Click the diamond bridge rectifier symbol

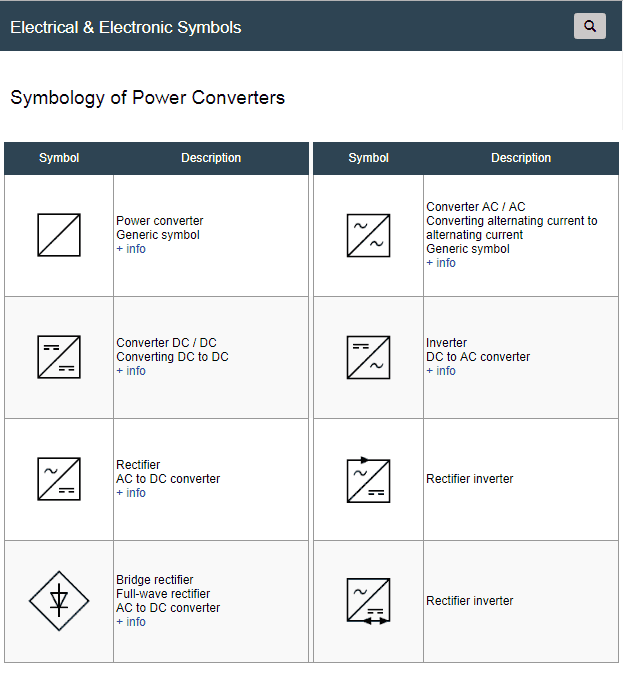tap(59, 601)
